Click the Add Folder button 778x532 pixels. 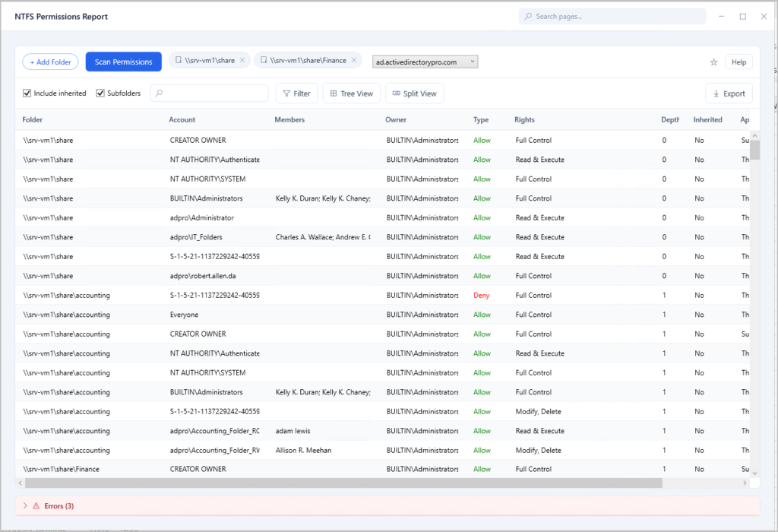[51, 62]
